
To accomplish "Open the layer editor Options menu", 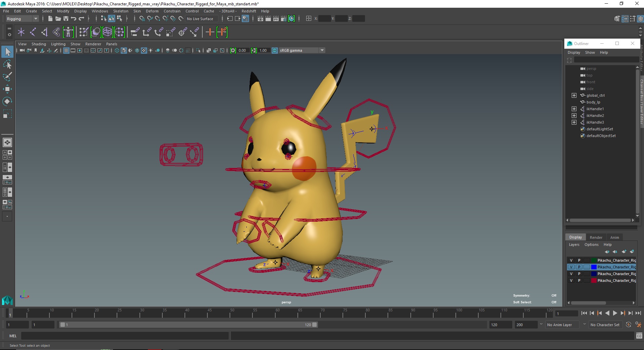I will pyautogui.click(x=591, y=245).
